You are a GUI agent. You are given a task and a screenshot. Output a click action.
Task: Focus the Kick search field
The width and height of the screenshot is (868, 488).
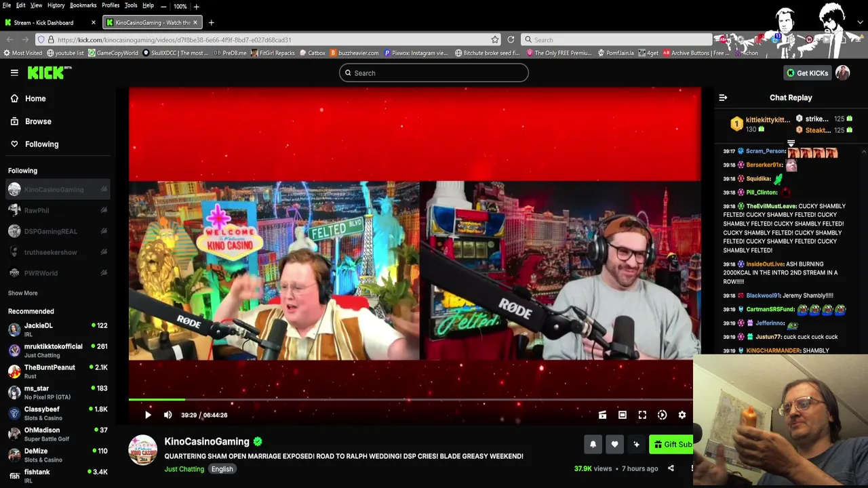434,73
